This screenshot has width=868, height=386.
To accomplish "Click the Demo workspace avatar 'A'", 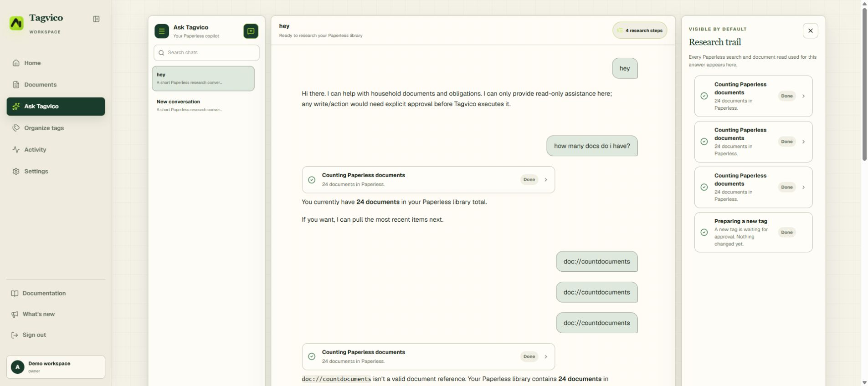I will click(17, 367).
